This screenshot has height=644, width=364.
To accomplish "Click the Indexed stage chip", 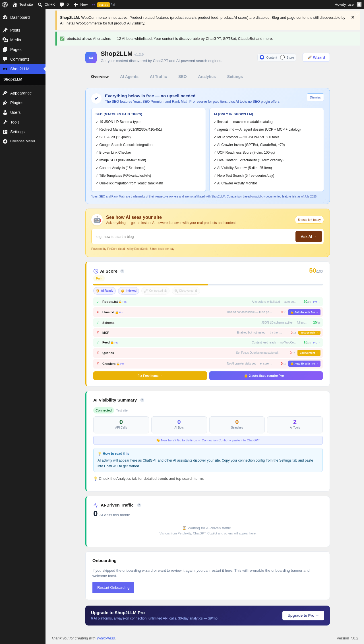I will pos(129,291).
